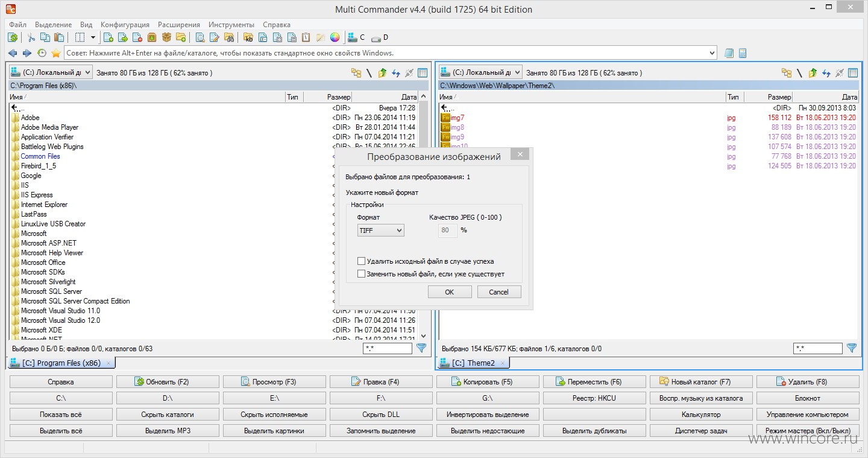Click the Размер column header in right panel

tap(768, 97)
